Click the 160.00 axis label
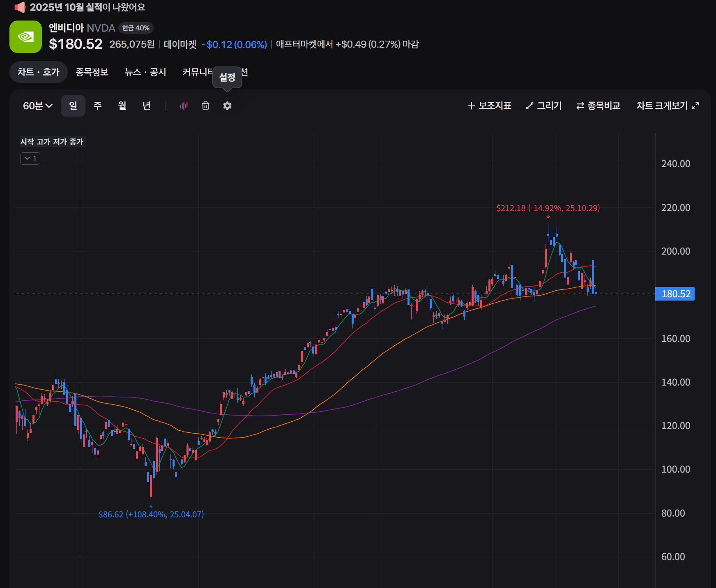 point(675,339)
